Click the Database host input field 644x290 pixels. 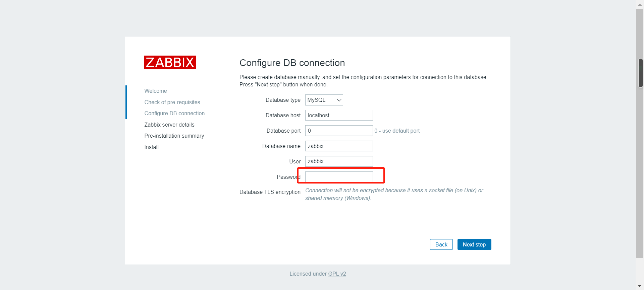tap(339, 115)
